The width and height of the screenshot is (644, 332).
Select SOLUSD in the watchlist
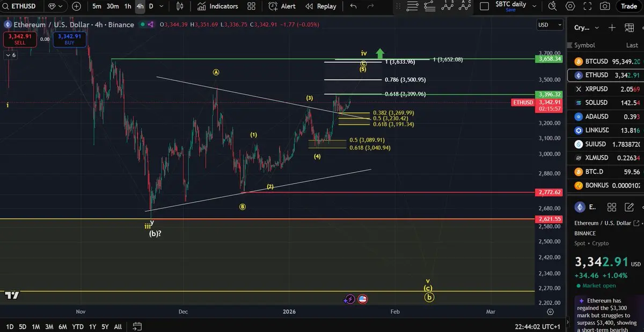coord(606,102)
